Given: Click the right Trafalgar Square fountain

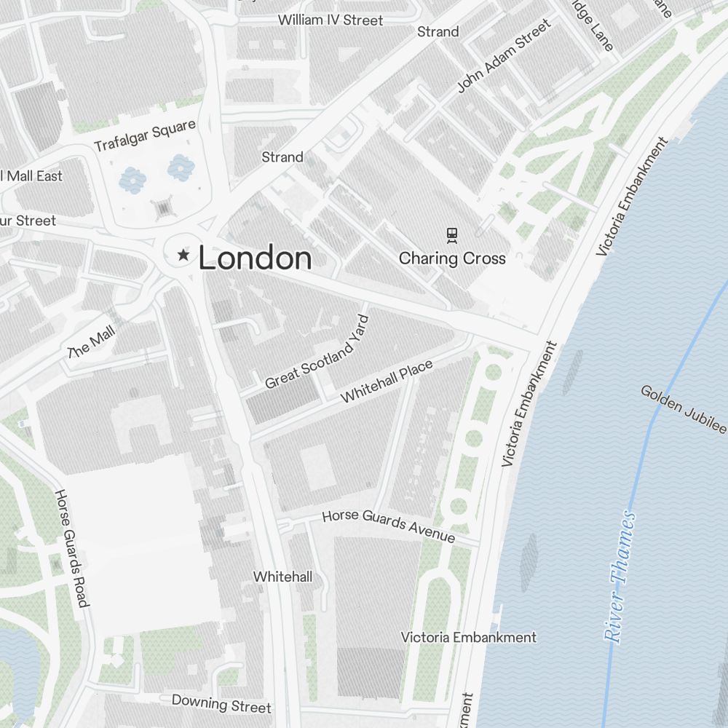Looking at the screenshot, I should tap(181, 167).
